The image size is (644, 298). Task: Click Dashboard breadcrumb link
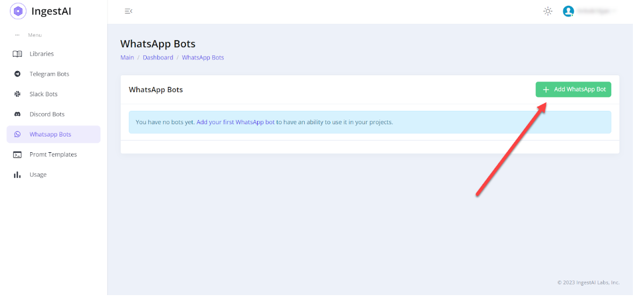158,58
